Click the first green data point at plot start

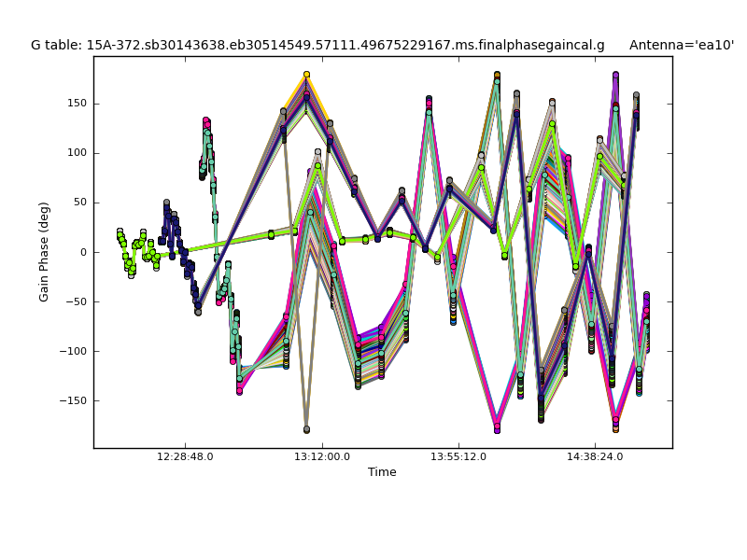(x=120, y=231)
